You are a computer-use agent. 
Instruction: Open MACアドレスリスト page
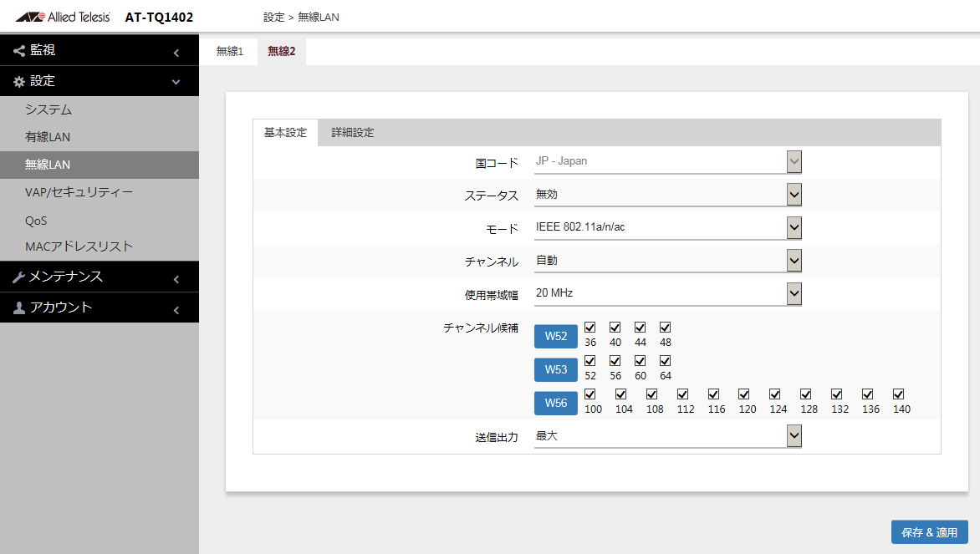[x=100, y=247]
